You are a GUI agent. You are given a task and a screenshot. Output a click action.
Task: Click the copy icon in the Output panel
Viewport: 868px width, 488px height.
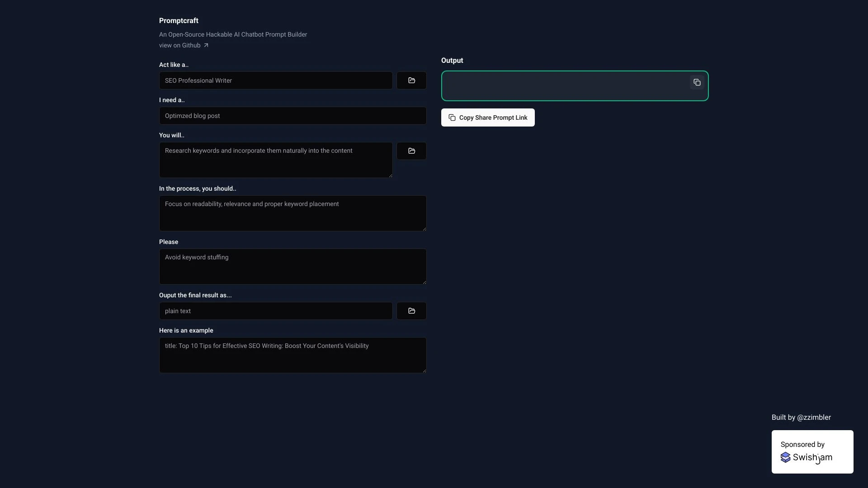point(697,82)
